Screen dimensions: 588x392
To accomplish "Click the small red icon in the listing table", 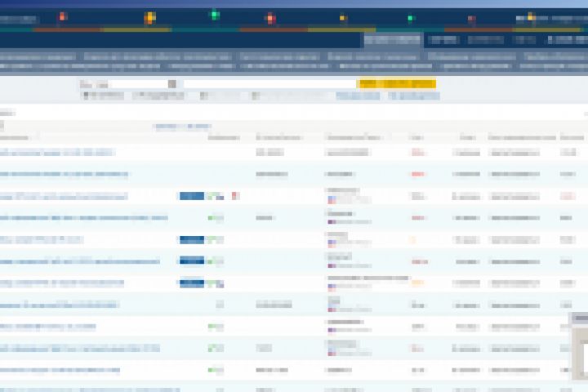I will [x=235, y=195].
